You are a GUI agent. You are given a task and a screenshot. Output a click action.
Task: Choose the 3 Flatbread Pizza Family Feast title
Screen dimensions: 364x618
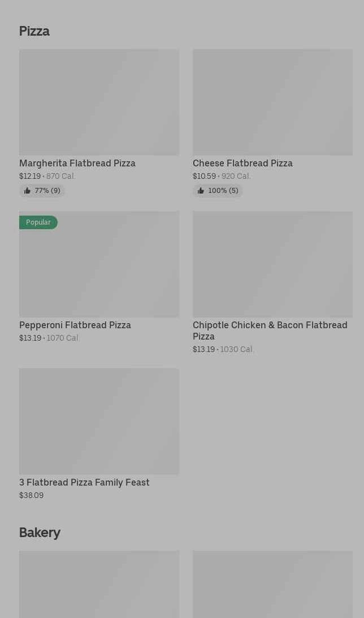(x=84, y=482)
